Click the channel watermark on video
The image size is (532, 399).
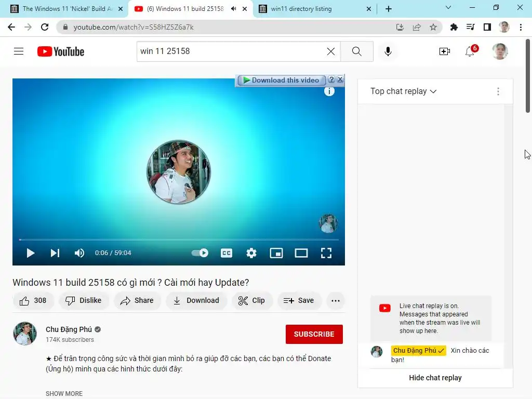coord(328,223)
